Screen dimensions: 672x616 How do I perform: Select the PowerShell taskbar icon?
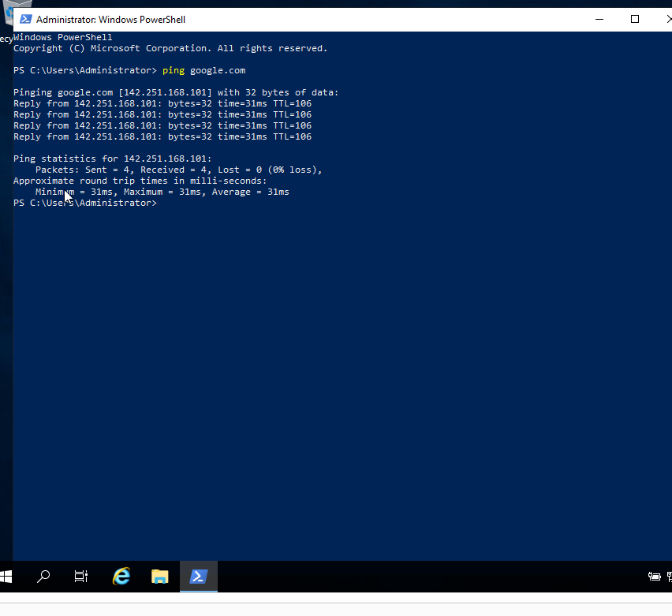[199, 577]
